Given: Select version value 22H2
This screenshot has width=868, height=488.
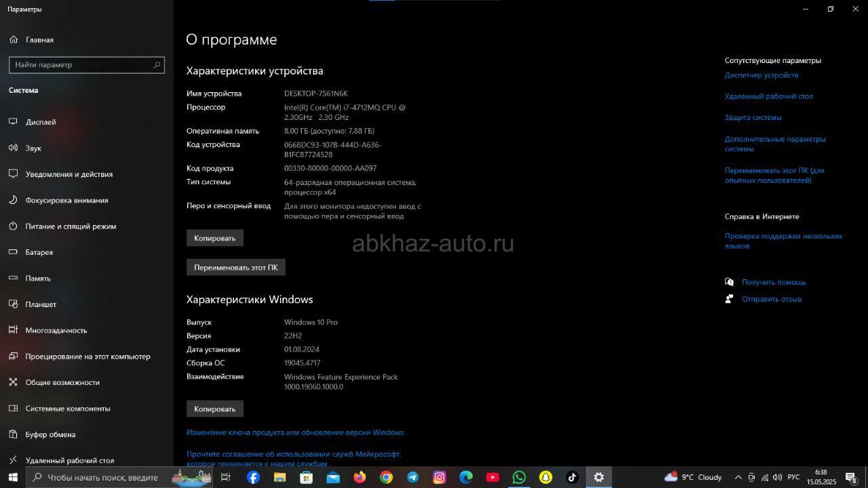Looking at the screenshot, I should tap(293, 335).
